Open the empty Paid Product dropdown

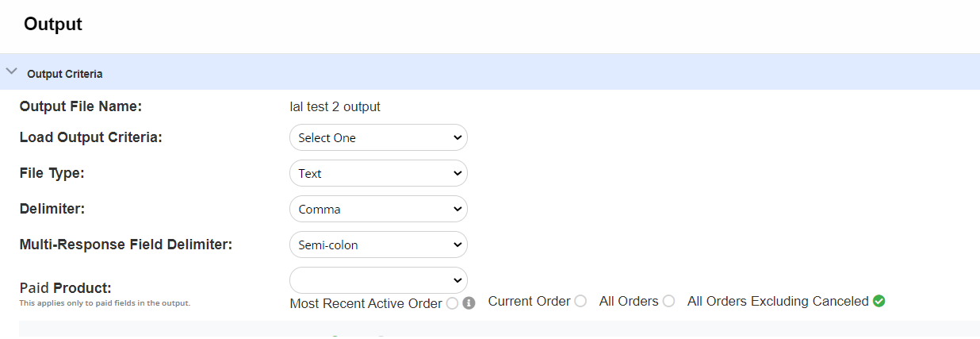tap(378, 280)
